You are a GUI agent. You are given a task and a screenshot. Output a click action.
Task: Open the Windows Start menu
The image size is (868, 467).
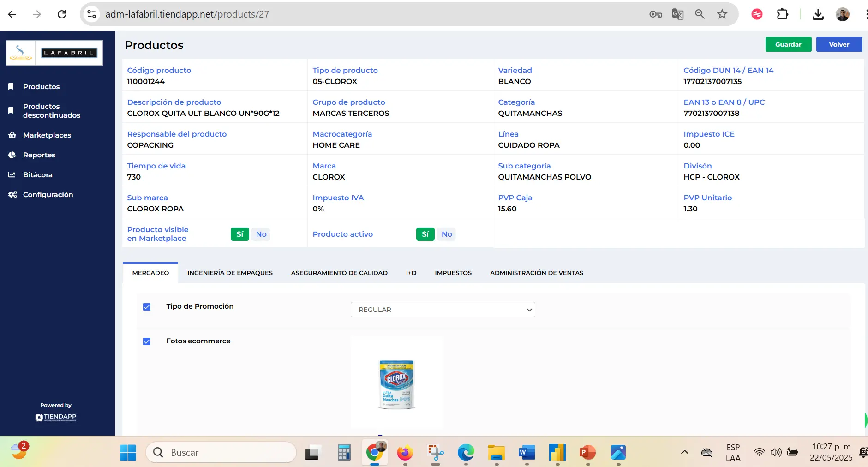128,453
